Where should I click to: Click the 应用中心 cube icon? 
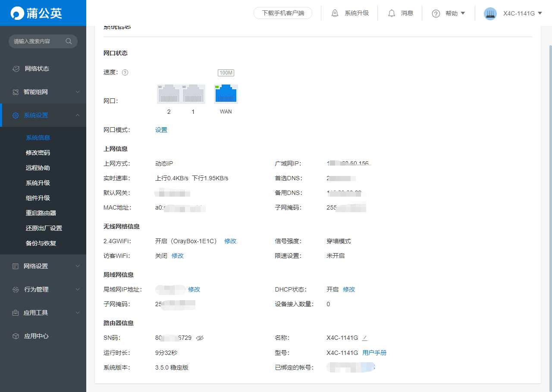coord(16,336)
